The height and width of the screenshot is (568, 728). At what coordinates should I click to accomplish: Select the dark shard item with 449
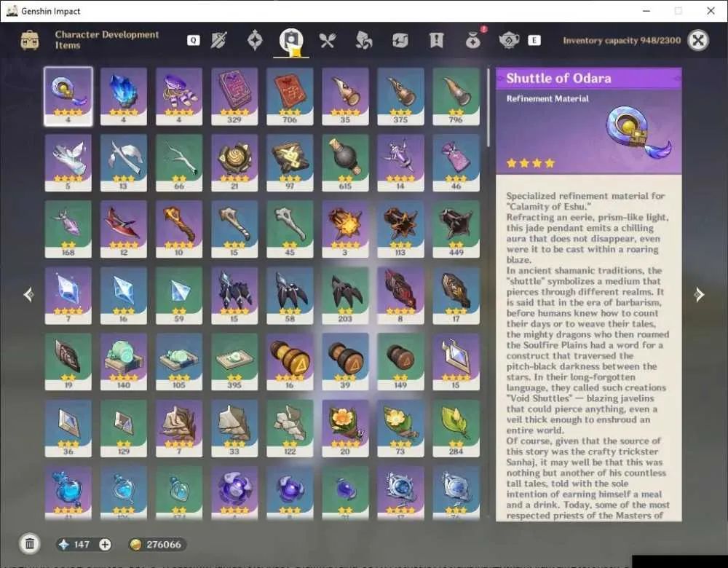tap(456, 229)
